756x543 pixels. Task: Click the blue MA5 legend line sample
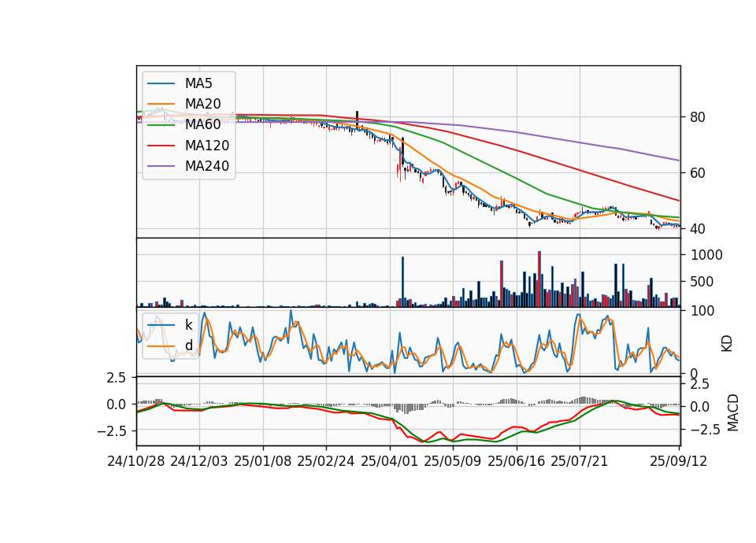(x=161, y=83)
